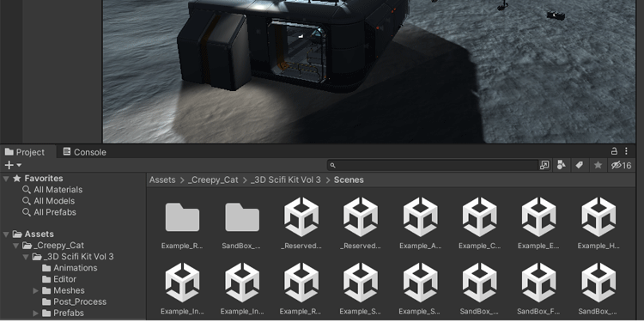Open the SandBox_ folder in Scenes

coord(242,223)
